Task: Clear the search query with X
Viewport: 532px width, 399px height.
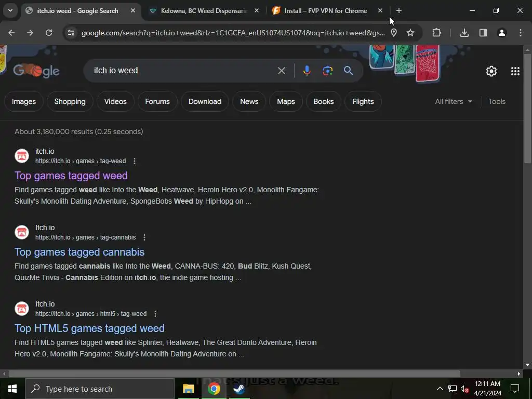Action: coord(282,71)
